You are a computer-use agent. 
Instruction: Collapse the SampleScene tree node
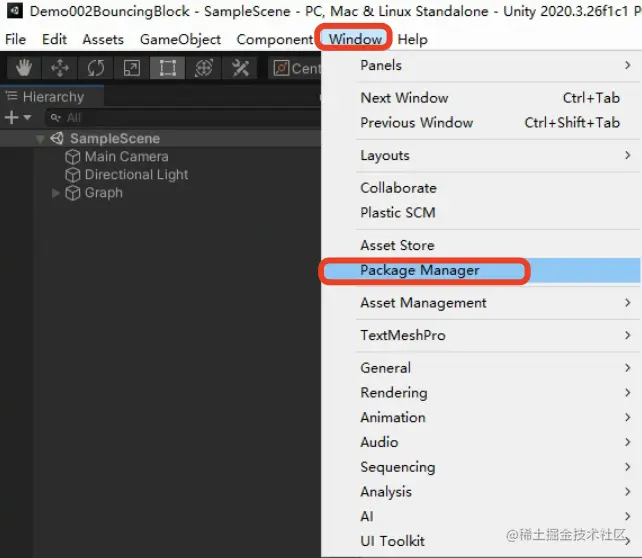[x=40, y=139]
